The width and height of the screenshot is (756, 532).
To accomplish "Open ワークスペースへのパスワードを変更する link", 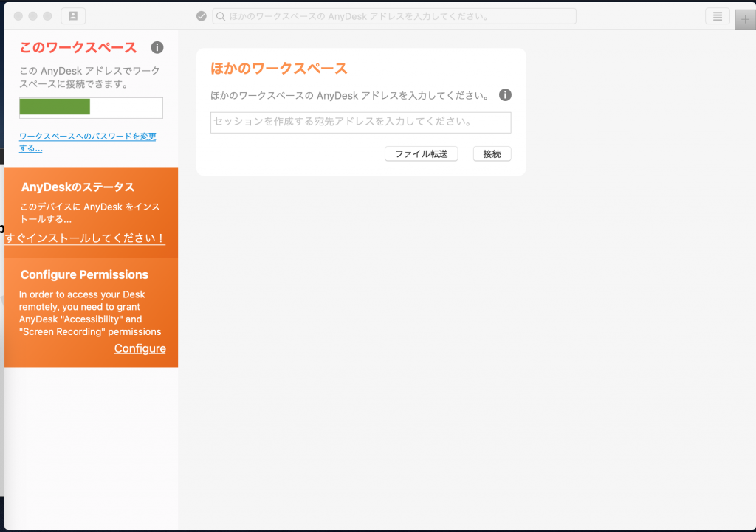I will click(x=88, y=142).
